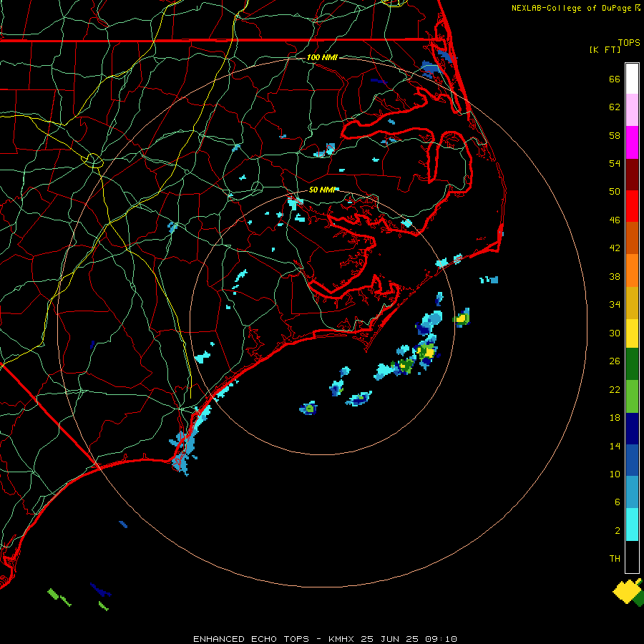Select the gold 38 kft legend swatch
This screenshot has width=644, height=644.
coord(632,303)
